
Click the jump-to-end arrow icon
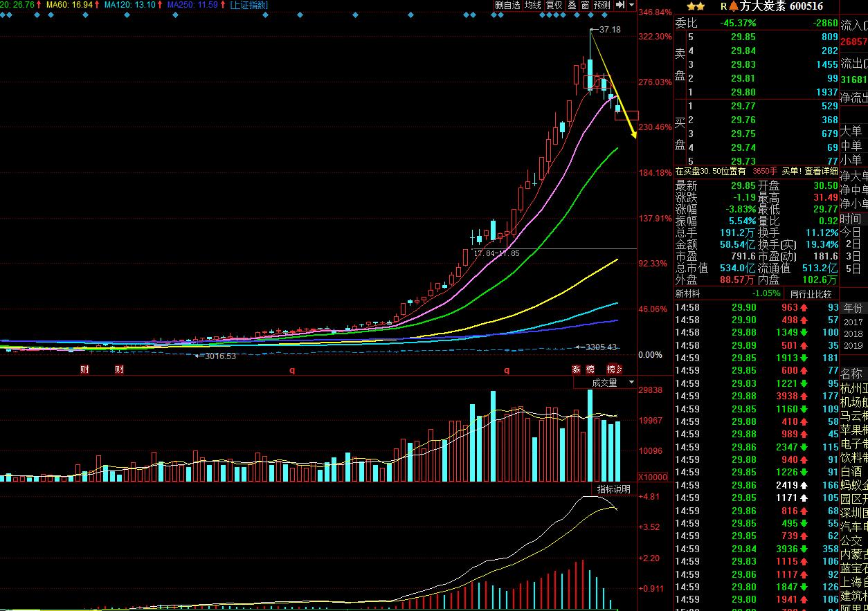point(620,6)
